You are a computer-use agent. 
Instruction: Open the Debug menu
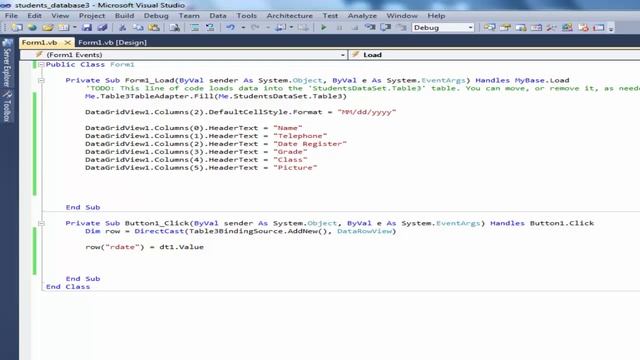coord(156,16)
